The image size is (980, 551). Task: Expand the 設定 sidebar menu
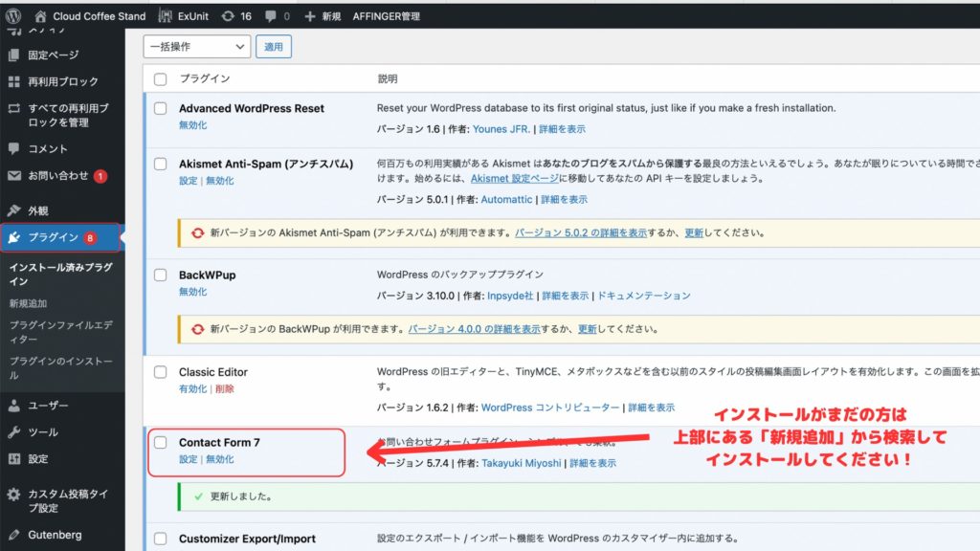coord(38,459)
